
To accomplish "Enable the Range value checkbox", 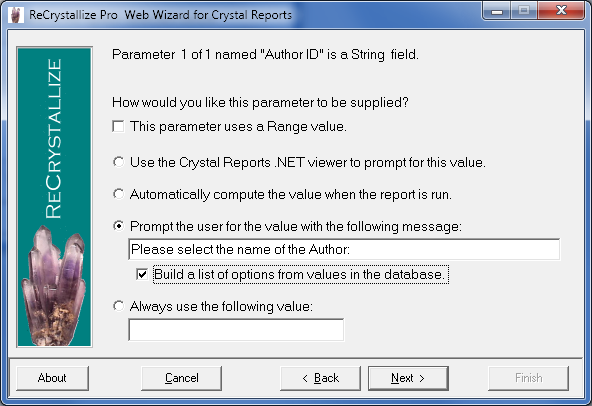I will point(118,127).
